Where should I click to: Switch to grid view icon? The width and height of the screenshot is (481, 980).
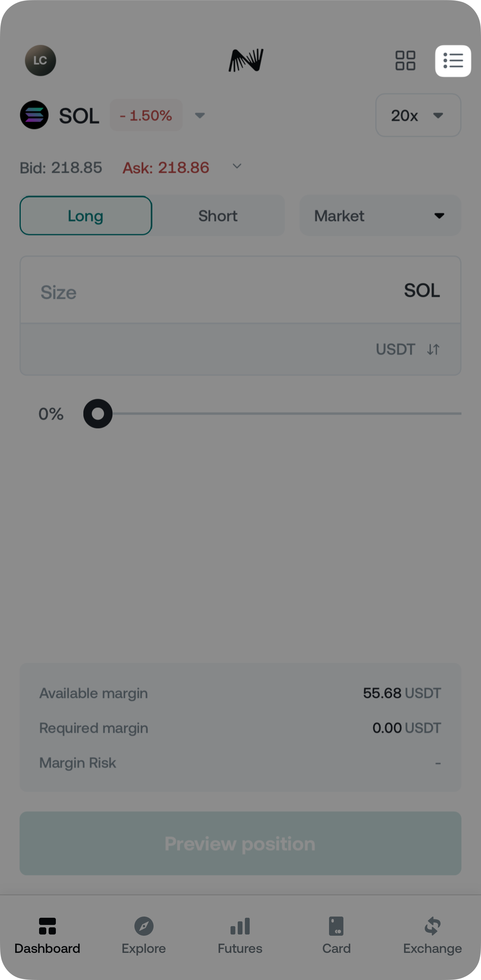click(x=405, y=61)
